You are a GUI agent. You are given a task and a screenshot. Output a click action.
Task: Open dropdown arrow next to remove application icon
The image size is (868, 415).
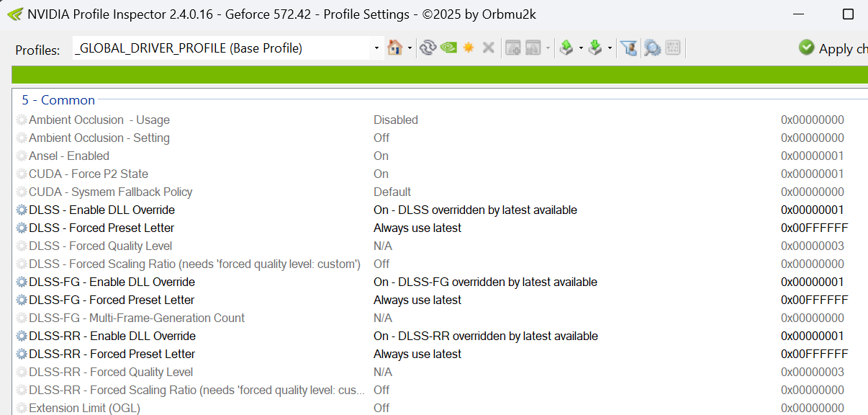(548, 48)
